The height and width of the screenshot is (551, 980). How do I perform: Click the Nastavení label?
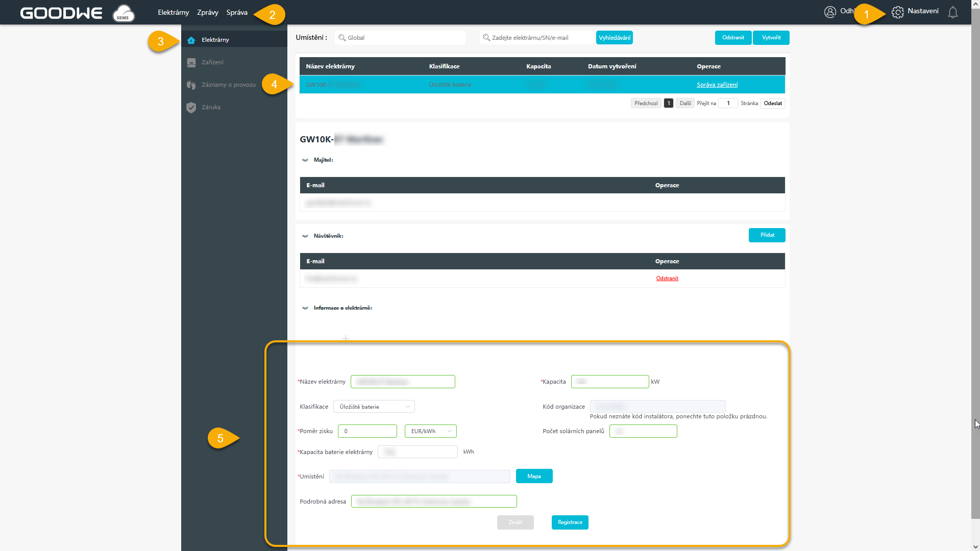[923, 11]
